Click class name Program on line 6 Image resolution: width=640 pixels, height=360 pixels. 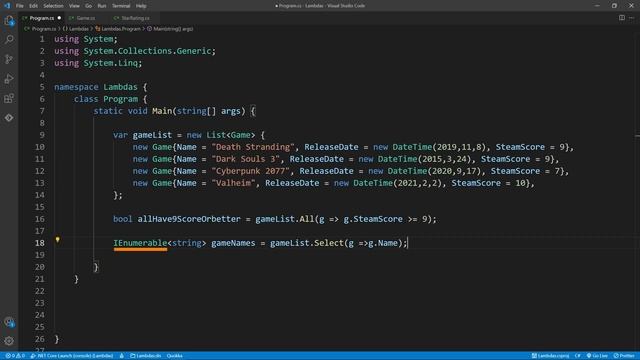pos(120,99)
